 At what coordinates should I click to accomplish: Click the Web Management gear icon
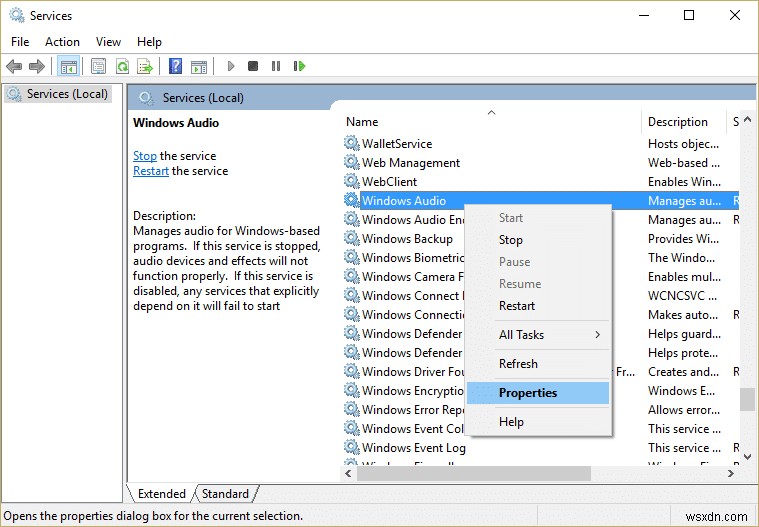pos(351,162)
